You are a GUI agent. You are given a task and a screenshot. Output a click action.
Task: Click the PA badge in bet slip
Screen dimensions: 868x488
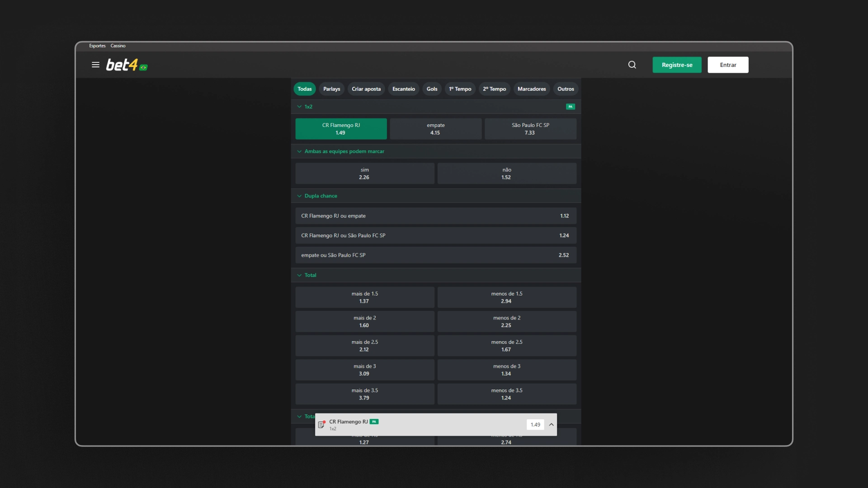point(374,422)
